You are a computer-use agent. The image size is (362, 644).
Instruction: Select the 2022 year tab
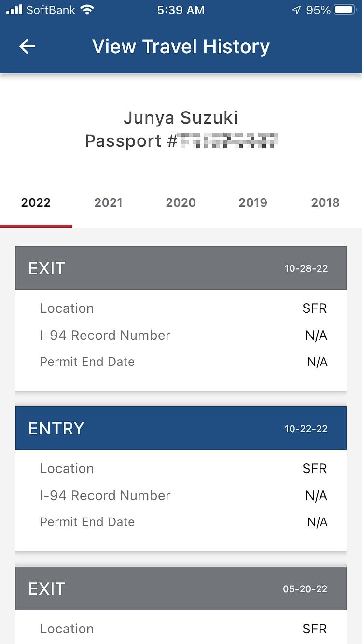(36, 203)
